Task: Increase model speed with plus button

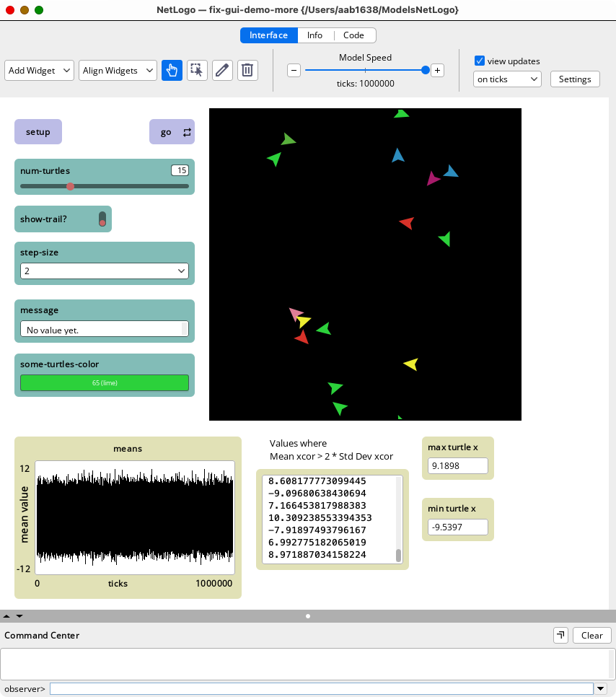Action: (x=437, y=70)
